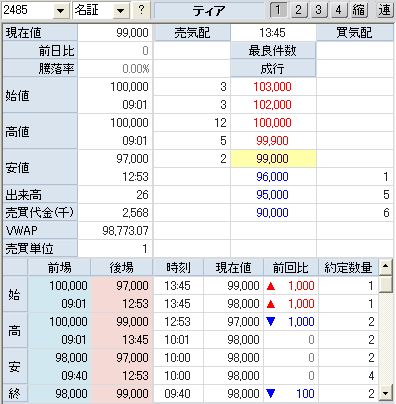Switch to view button 2

(299, 10)
